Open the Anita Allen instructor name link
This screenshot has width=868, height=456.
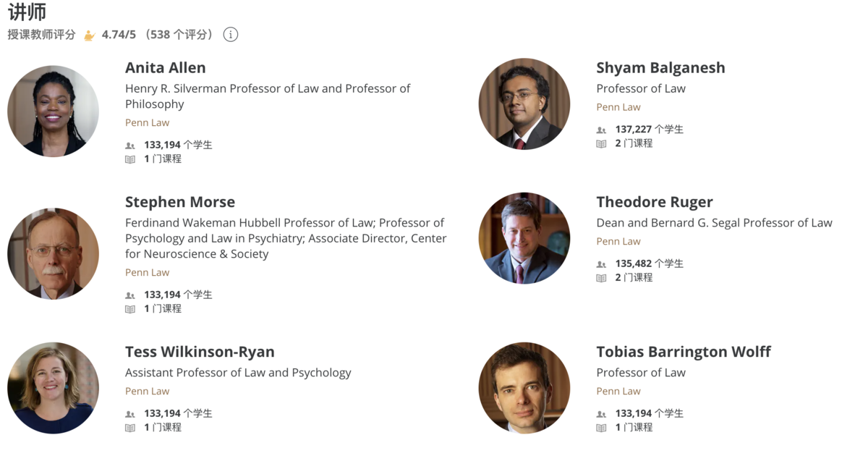166,67
